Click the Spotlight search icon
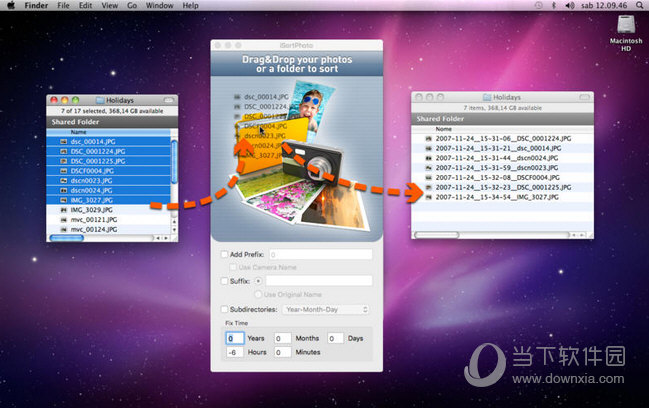The width and height of the screenshot is (649, 408). 639,5
